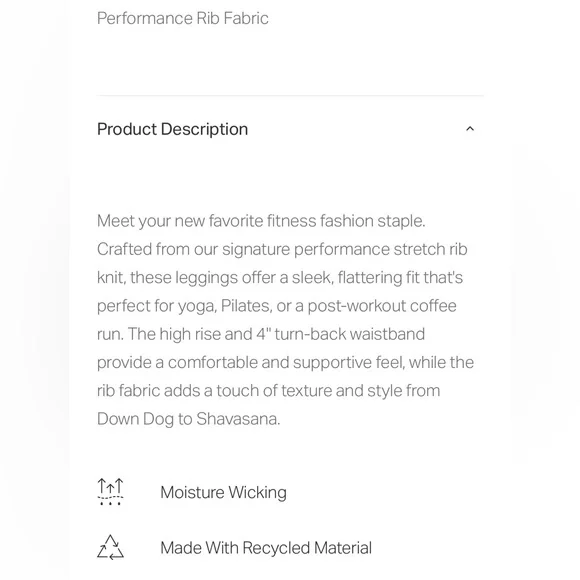580x580 pixels.
Task: Click the line starting "provide a comfortable and supportive"
Action: click(x=285, y=363)
